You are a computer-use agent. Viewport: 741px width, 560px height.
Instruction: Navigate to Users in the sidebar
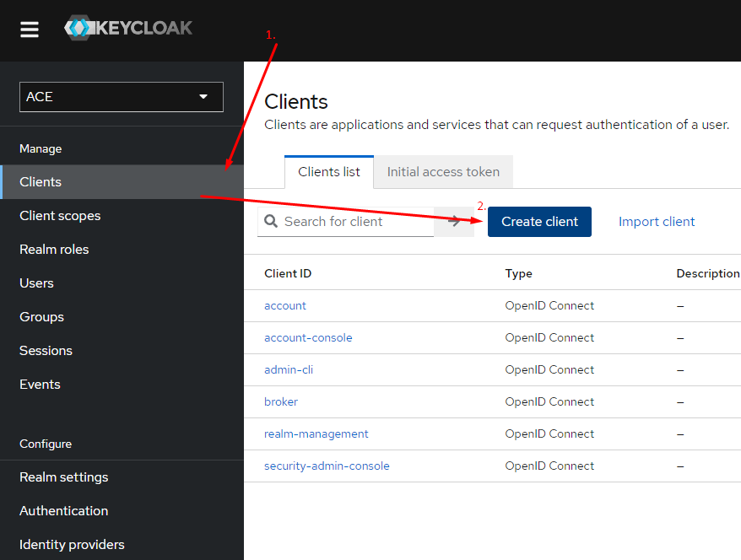pos(36,283)
